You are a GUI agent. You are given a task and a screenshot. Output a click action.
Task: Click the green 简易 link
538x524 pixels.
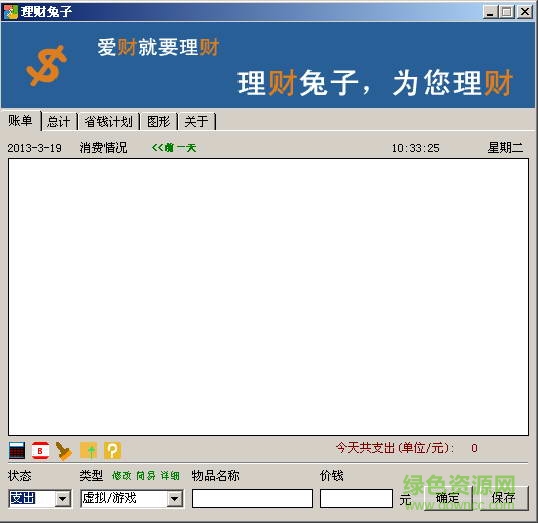click(146, 476)
